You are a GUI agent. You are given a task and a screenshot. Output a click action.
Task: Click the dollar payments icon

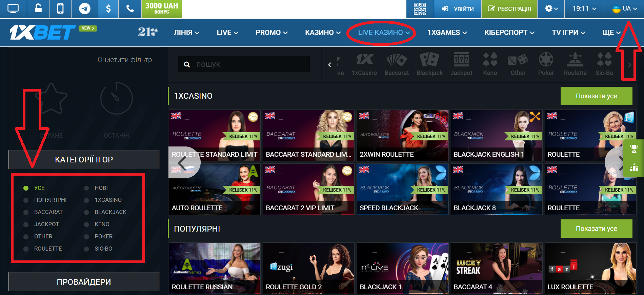click(108, 9)
